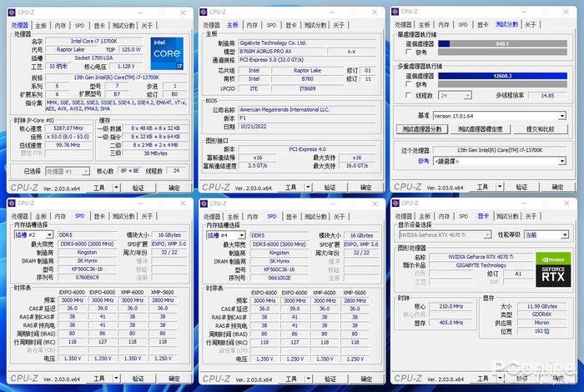Click the 测试处理器分数 button

(x=421, y=129)
